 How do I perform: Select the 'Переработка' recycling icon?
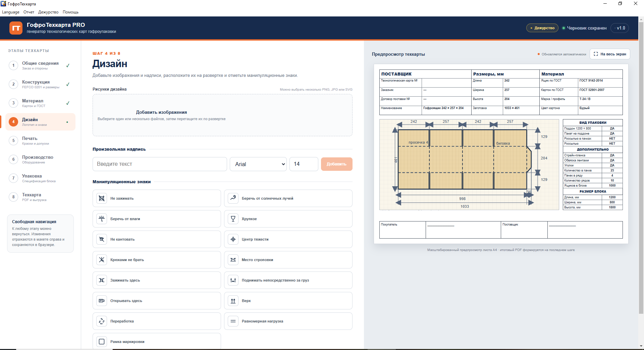pyautogui.click(x=102, y=321)
